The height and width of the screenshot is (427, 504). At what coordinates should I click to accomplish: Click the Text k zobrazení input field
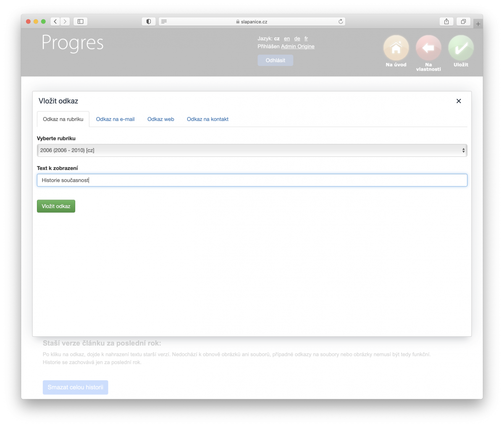click(x=252, y=180)
